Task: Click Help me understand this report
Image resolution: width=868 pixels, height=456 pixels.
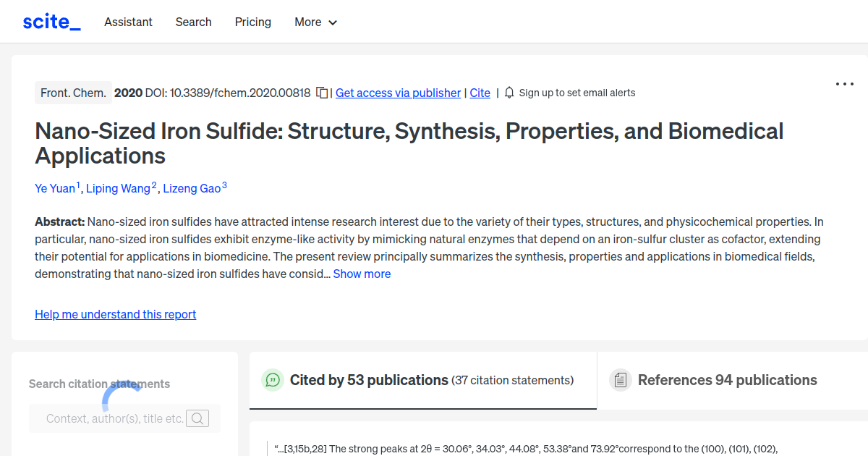Action: [x=115, y=314]
